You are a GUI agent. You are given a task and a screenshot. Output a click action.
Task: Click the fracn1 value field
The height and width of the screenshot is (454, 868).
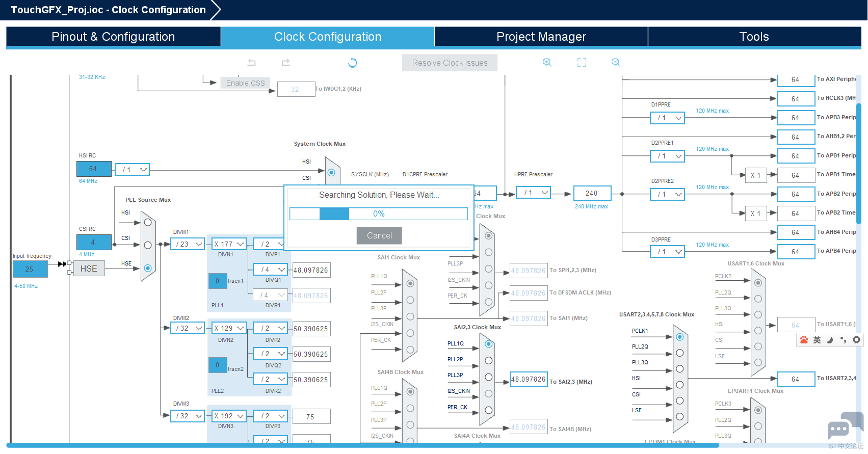pos(217,281)
